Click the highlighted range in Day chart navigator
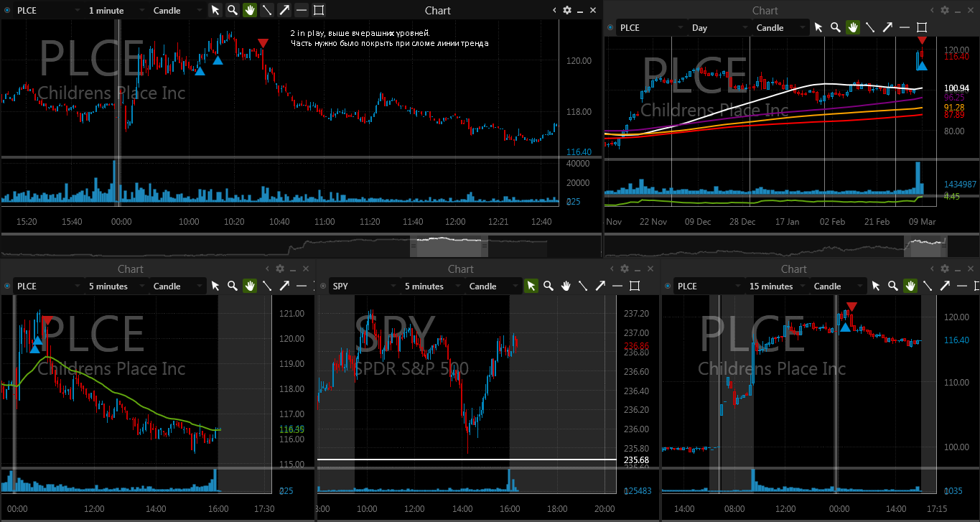The width and height of the screenshot is (980, 522). point(926,245)
